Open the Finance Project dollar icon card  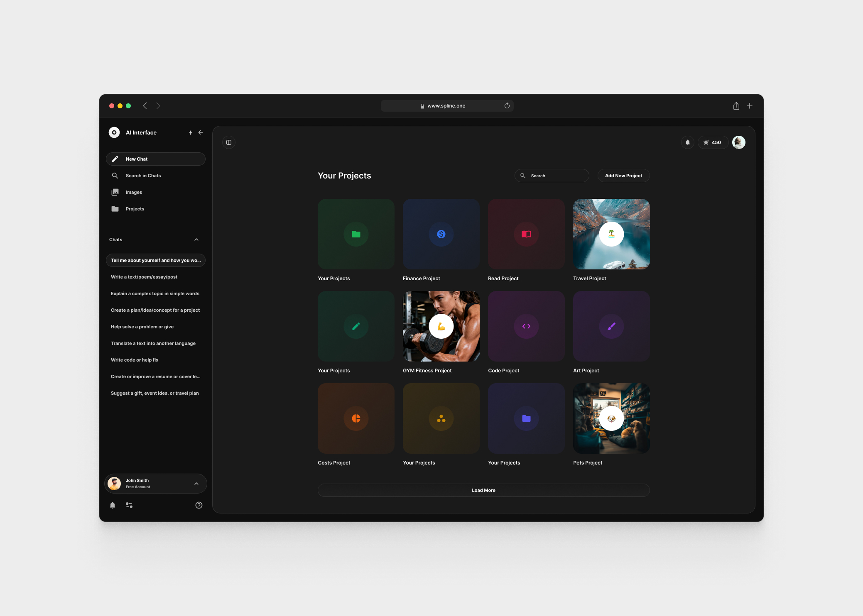(441, 234)
